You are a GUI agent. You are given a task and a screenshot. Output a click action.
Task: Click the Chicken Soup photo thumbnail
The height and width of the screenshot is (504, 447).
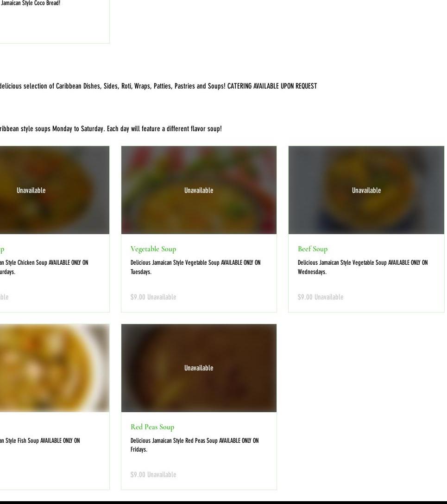click(x=55, y=190)
